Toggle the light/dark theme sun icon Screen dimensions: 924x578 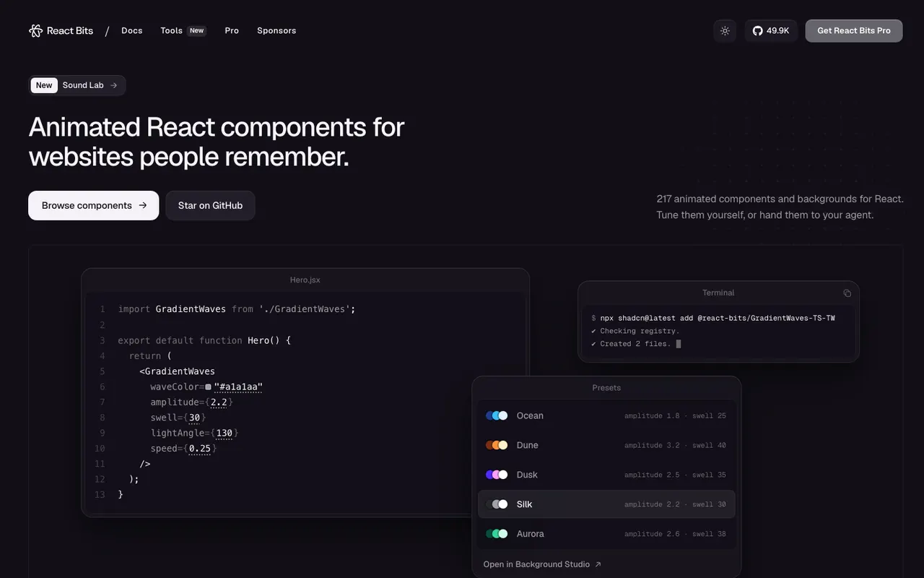pyautogui.click(x=725, y=31)
